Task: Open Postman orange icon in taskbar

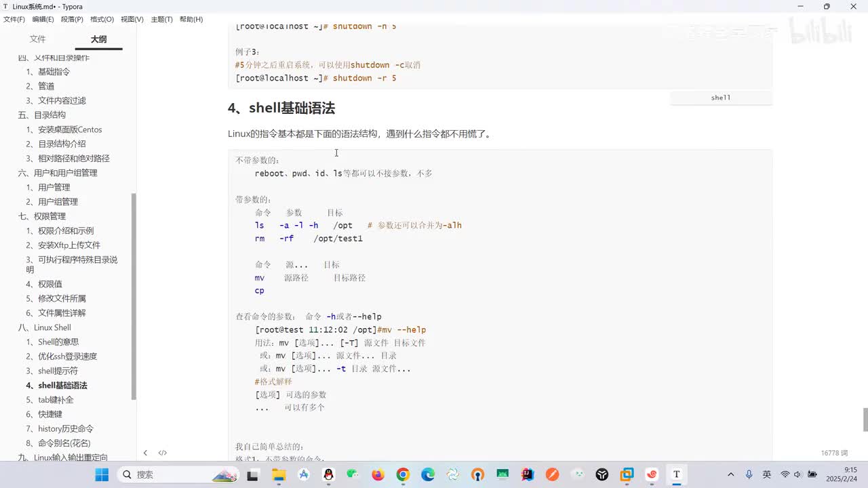Action: click(x=552, y=474)
